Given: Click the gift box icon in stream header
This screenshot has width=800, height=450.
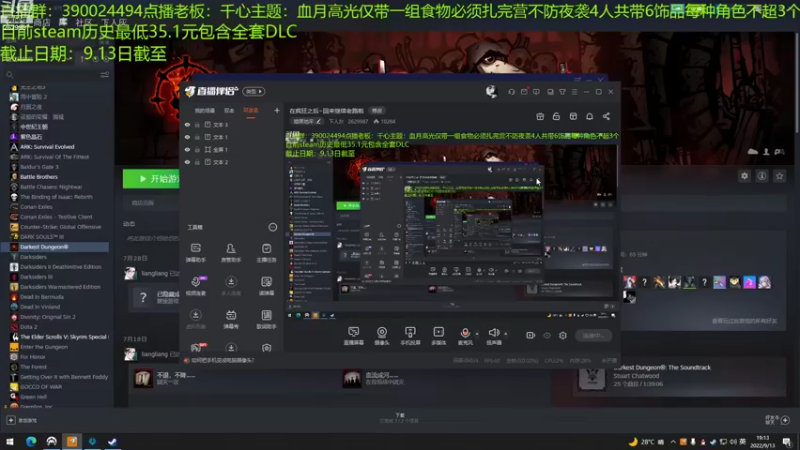Looking at the screenshot, I should 540,116.
